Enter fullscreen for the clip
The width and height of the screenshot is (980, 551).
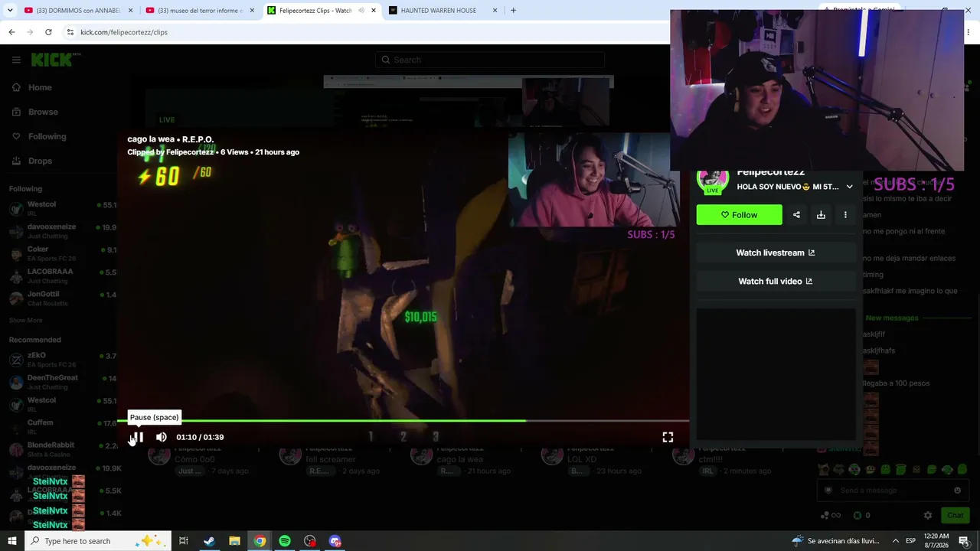point(668,437)
